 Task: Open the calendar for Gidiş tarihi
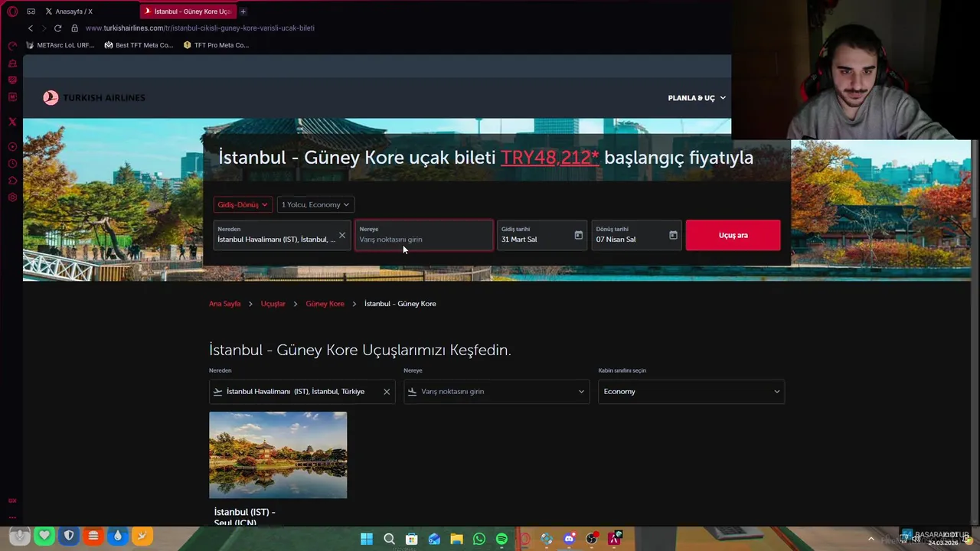tap(578, 235)
